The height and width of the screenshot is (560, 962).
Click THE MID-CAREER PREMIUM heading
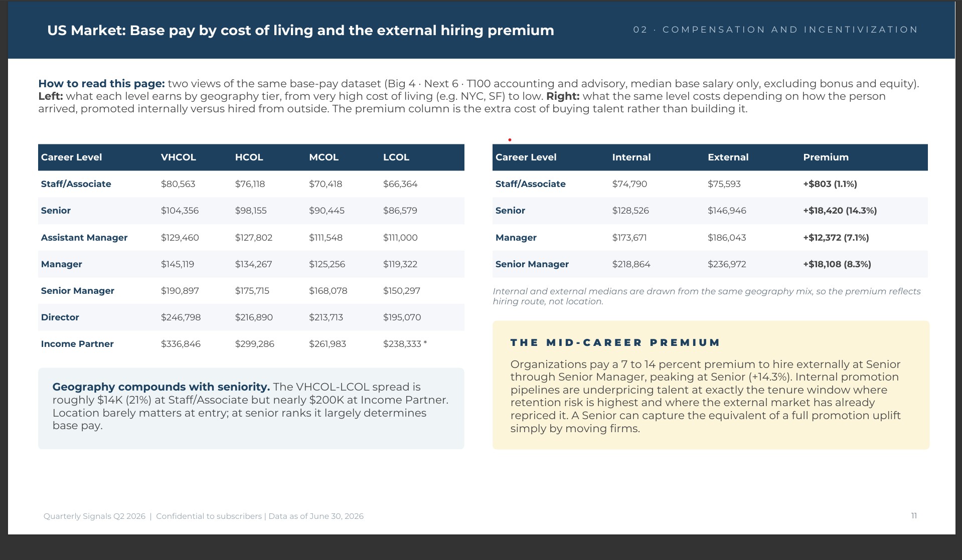[x=615, y=342]
